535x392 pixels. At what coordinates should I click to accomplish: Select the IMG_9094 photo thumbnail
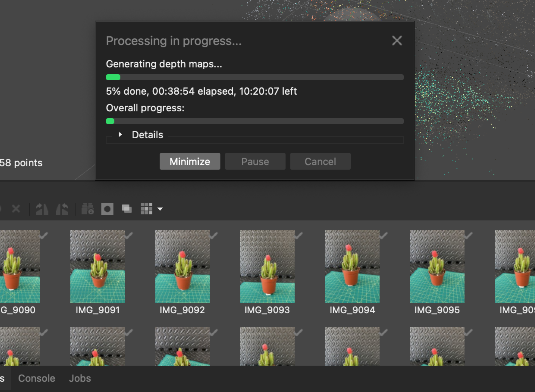coord(352,267)
